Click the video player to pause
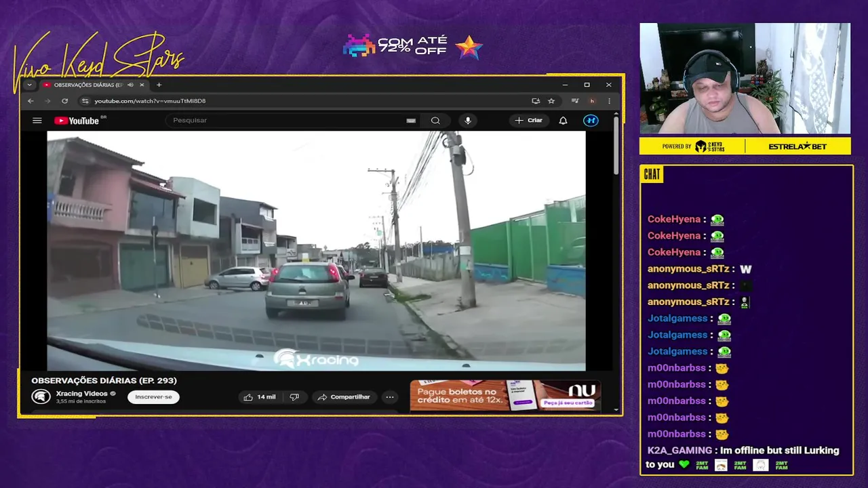The width and height of the screenshot is (868, 488). (316, 251)
